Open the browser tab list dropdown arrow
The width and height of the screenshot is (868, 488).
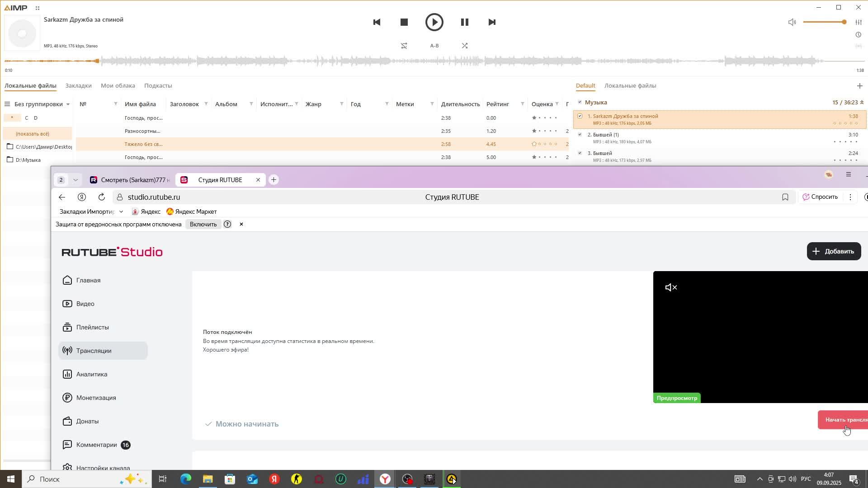(75, 180)
